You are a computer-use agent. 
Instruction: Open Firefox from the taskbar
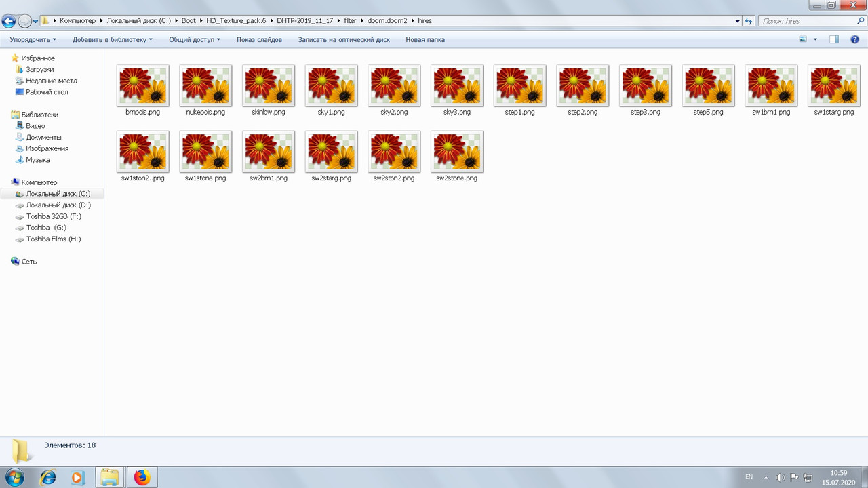click(x=142, y=477)
